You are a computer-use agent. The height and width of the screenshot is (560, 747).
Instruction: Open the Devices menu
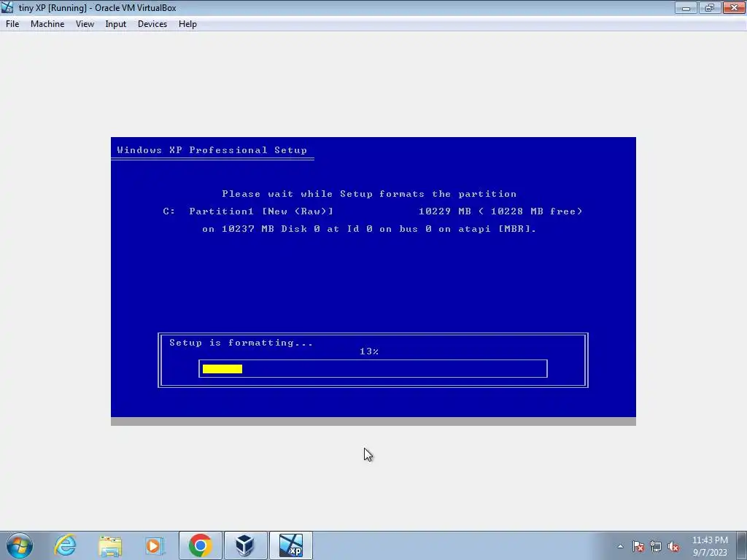pyautogui.click(x=152, y=24)
